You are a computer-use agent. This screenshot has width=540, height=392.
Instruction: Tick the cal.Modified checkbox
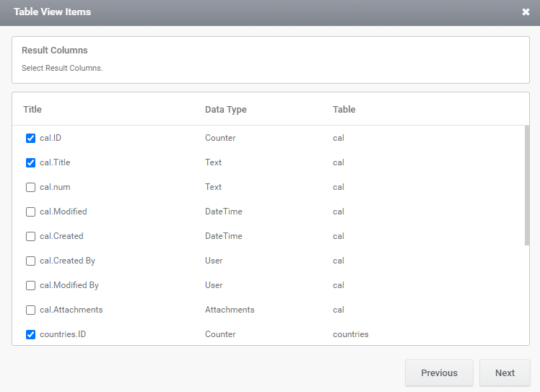(x=30, y=212)
